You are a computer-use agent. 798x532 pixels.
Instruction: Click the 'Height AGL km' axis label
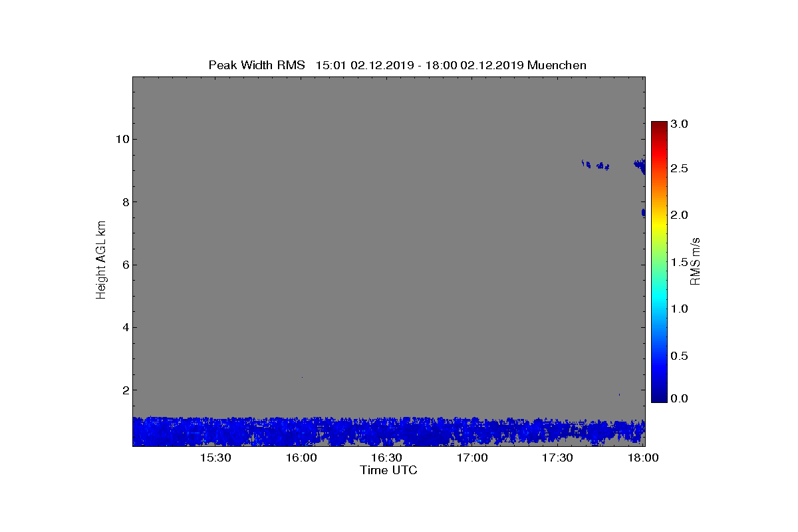click(101, 261)
